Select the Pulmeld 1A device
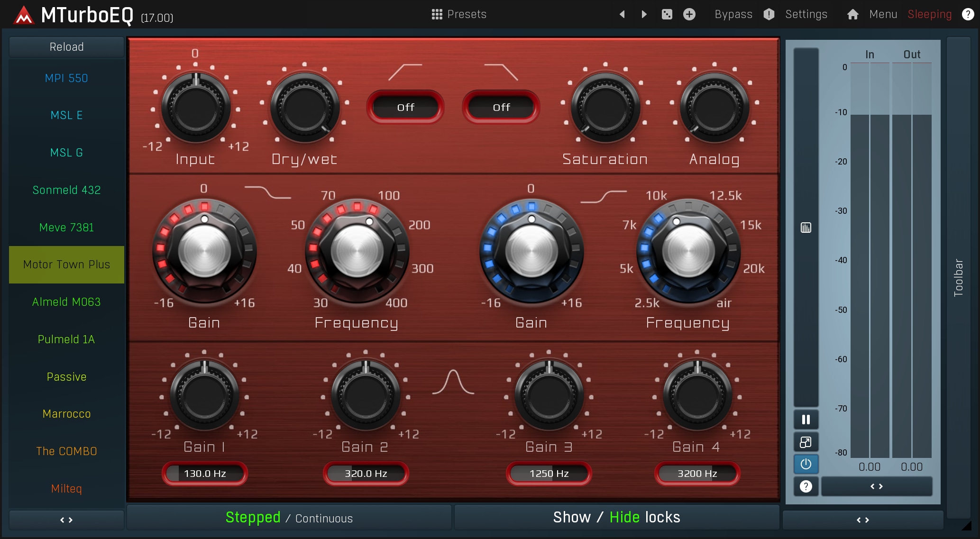This screenshot has width=980, height=539. pos(66,339)
